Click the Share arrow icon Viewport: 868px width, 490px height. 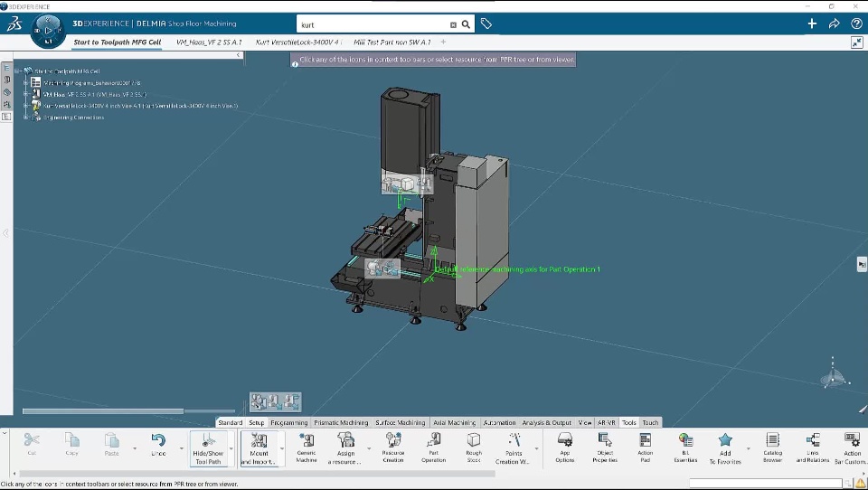pos(834,24)
